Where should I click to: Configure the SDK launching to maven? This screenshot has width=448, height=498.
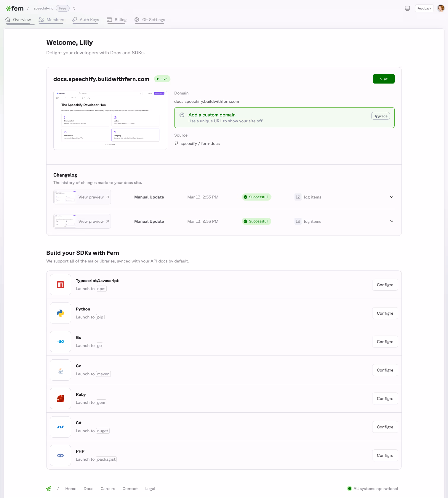(385, 370)
